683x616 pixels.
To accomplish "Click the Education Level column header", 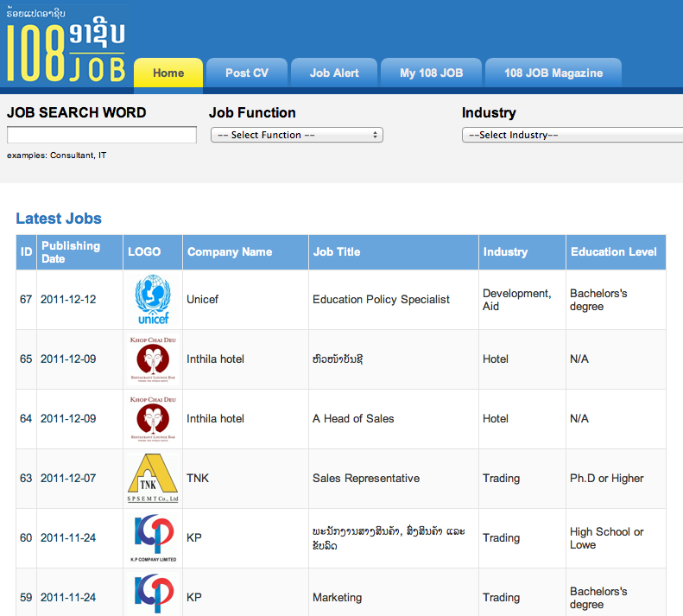I will (x=616, y=252).
